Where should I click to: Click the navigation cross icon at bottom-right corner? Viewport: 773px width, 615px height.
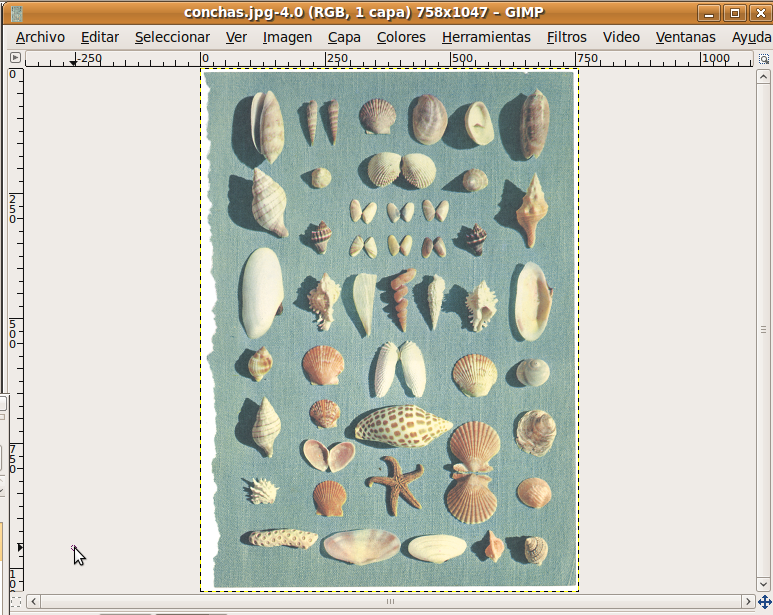tap(765, 601)
